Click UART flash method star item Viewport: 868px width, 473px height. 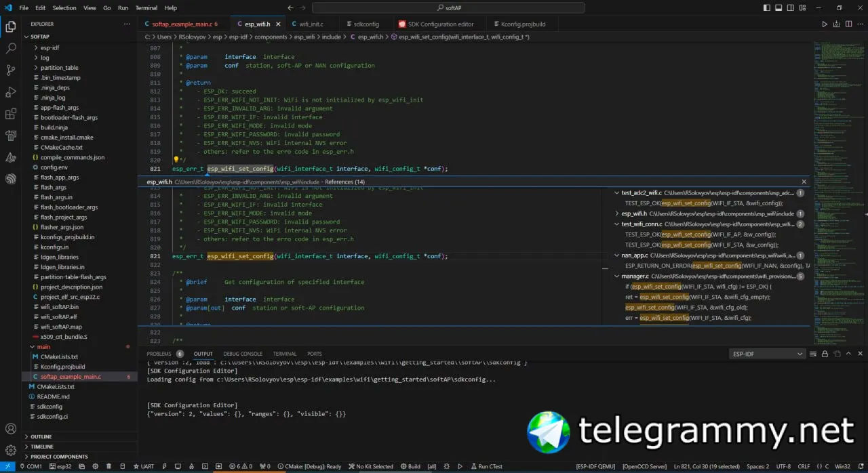144,466
